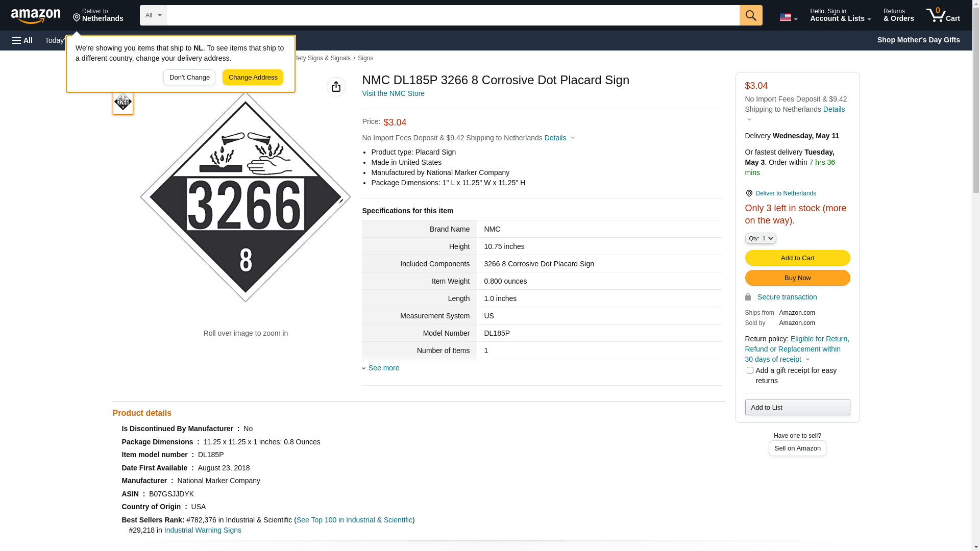The width and height of the screenshot is (980, 551).
Task: Click the search magnifier button
Action: point(750,15)
